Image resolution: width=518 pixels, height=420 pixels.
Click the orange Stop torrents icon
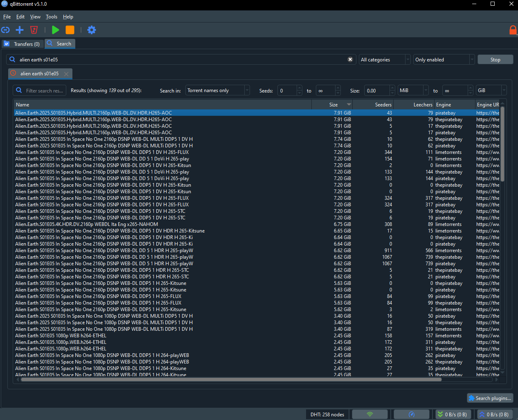click(70, 30)
